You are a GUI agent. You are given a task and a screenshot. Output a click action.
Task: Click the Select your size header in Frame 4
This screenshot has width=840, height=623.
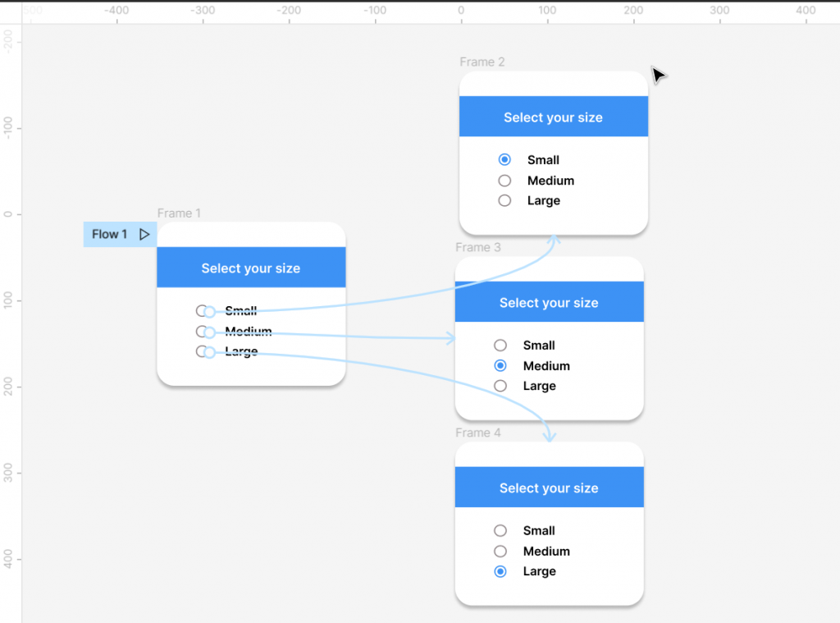point(549,488)
